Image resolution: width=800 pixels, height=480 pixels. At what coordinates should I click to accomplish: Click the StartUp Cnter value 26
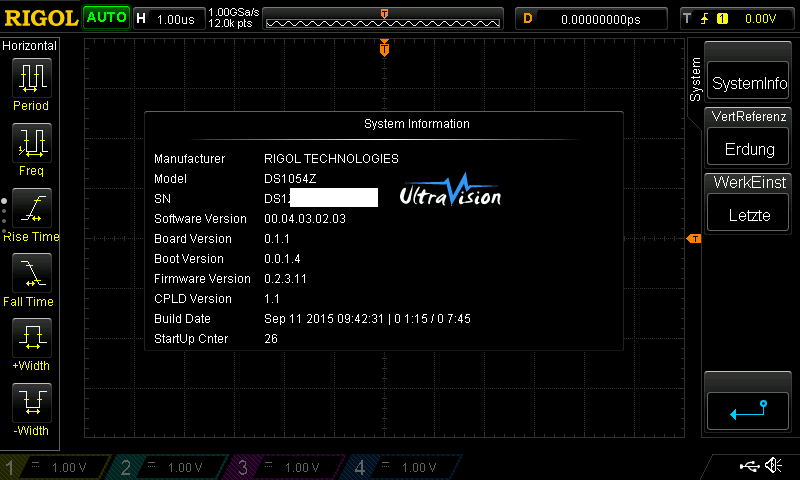pyautogui.click(x=271, y=339)
